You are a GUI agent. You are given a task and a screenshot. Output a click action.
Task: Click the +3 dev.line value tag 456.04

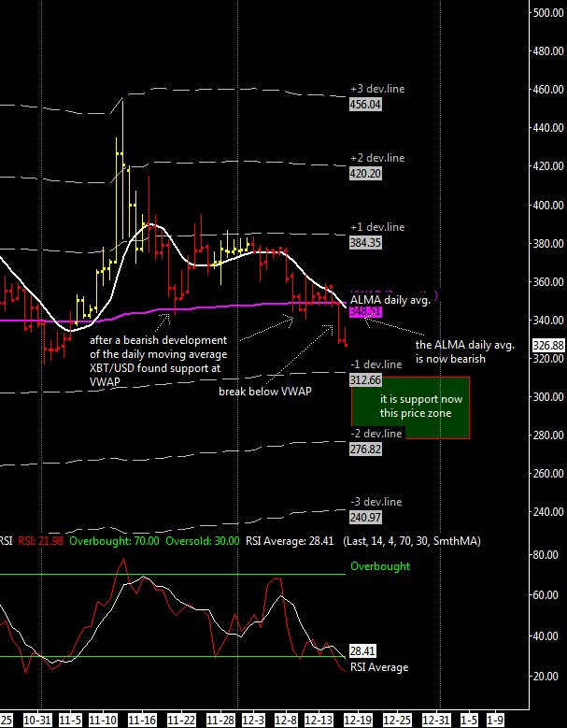pyautogui.click(x=363, y=106)
